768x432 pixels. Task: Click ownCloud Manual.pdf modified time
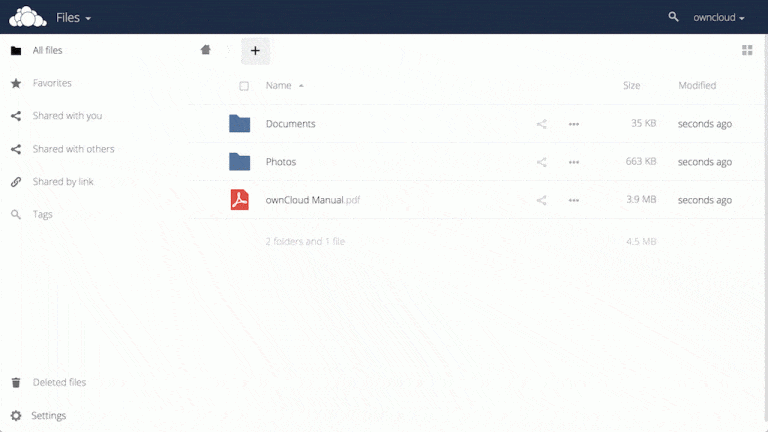pos(705,200)
